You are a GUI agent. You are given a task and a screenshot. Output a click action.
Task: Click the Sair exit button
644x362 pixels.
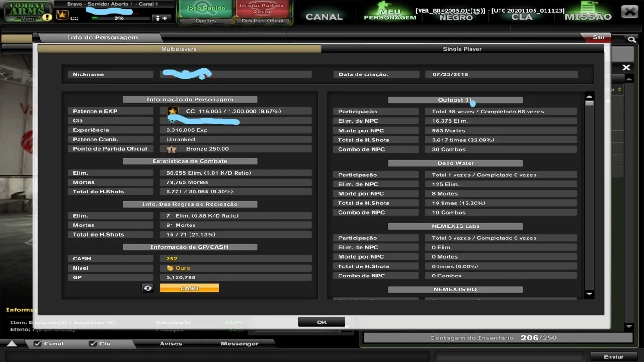598,37
